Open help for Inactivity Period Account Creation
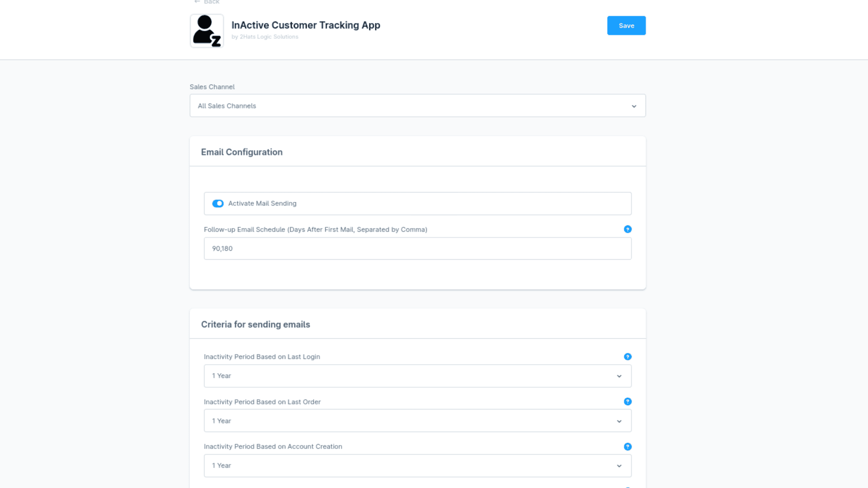Screen dimensions: 868x488 click(627, 446)
